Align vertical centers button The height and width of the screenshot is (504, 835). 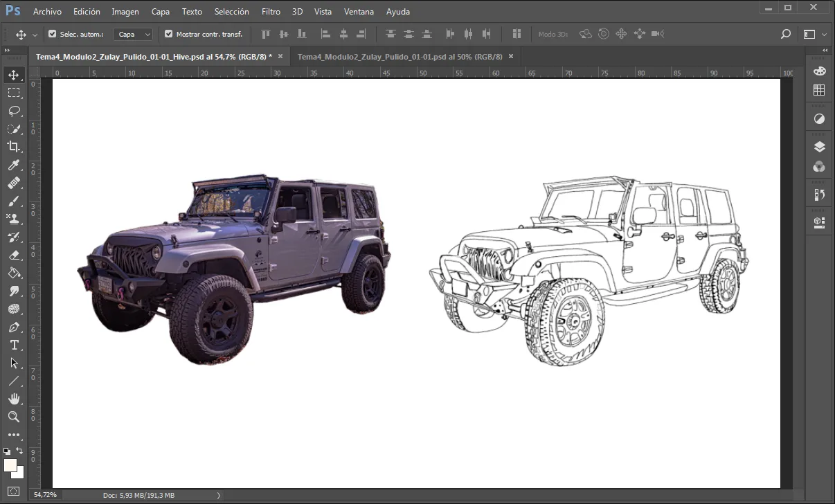284,34
